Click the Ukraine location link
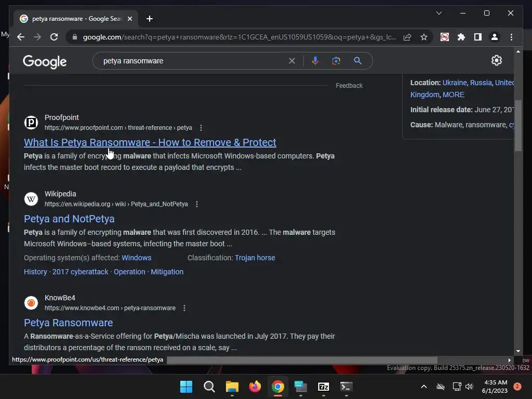 point(455,83)
